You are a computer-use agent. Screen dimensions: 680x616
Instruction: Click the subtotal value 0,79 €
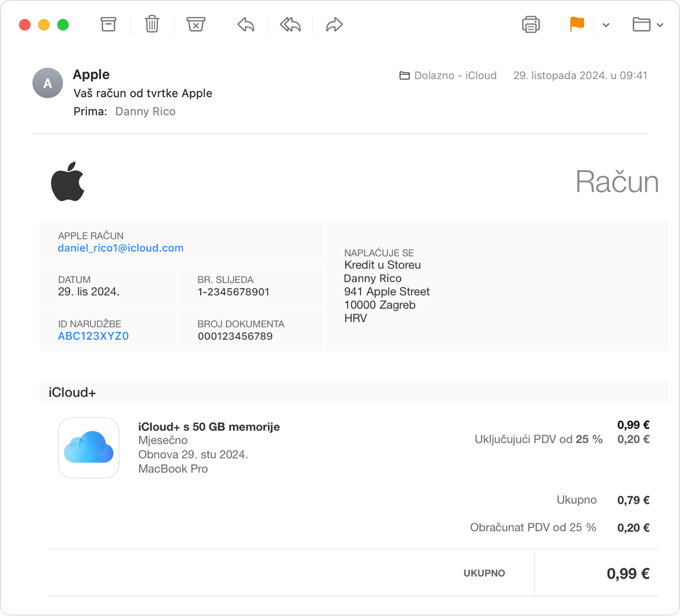click(x=633, y=500)
